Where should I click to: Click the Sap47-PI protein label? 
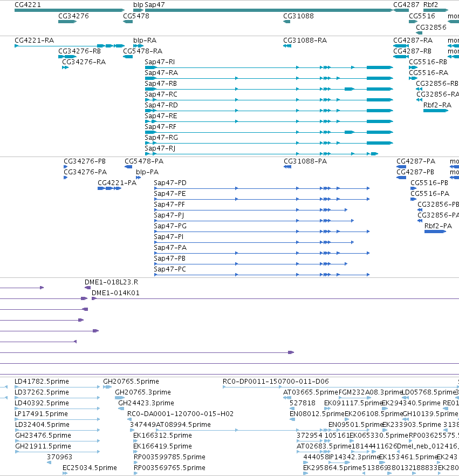169,237
